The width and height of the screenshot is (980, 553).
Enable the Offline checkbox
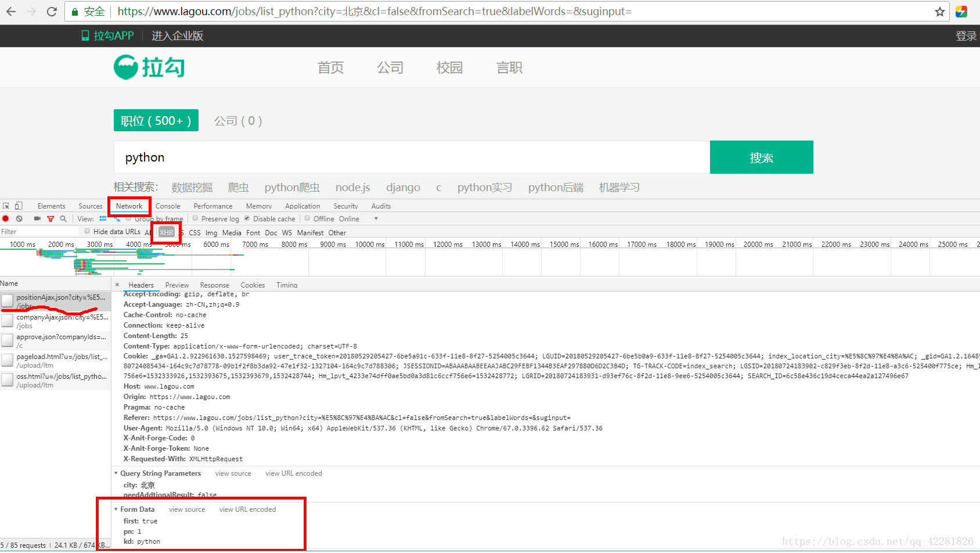pos(308,218)
